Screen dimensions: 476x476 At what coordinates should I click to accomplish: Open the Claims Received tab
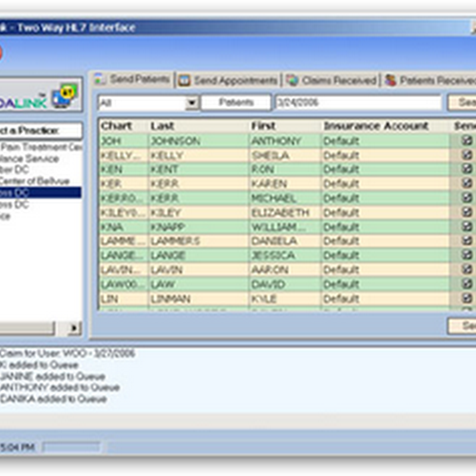click(x=331, y=80)
